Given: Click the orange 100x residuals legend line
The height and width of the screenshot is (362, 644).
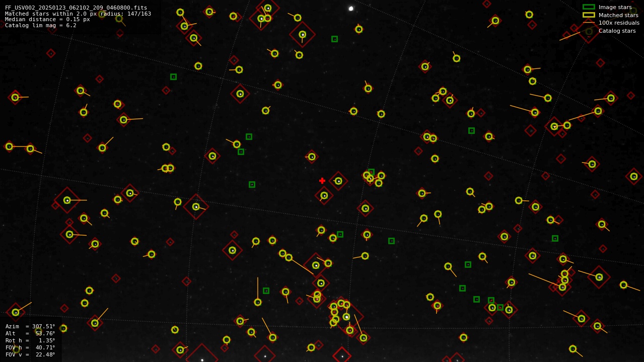Looking at the screenshot, I should (x=589, y=23).
